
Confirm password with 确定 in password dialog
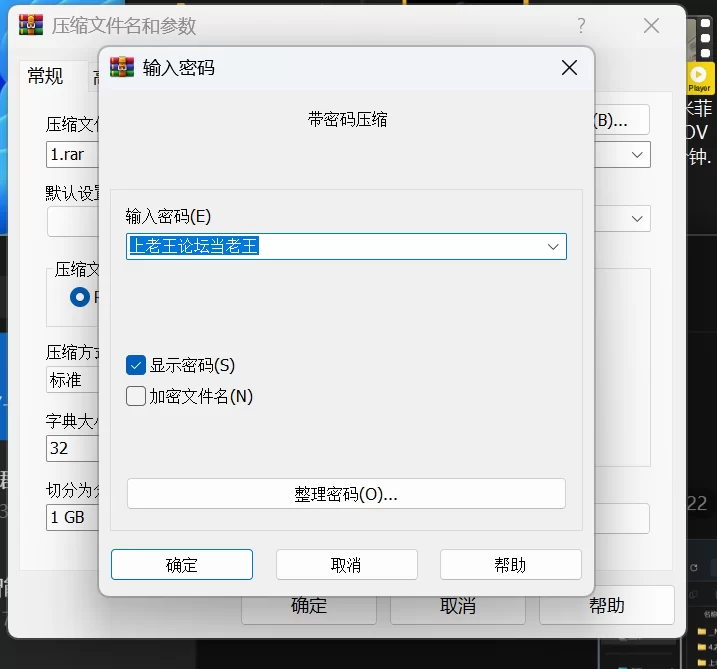coord(182,565)
